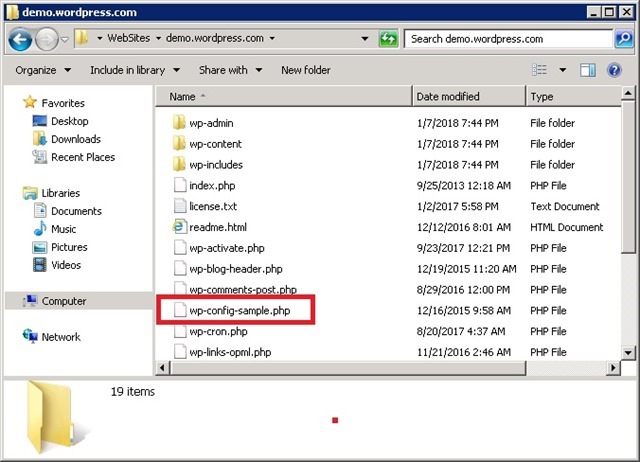Click the Text Document type cell
This screenshot has height=462, width=640.
click(565, 207)
